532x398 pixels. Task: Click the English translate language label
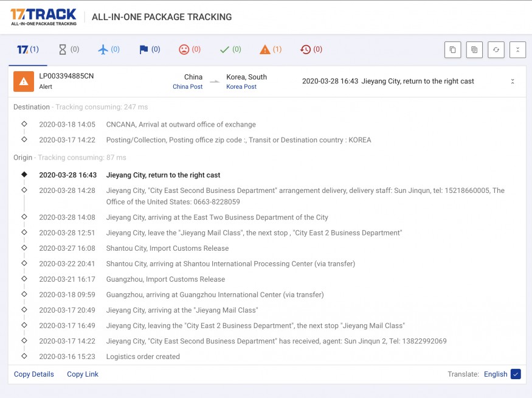tap(496, 374)
